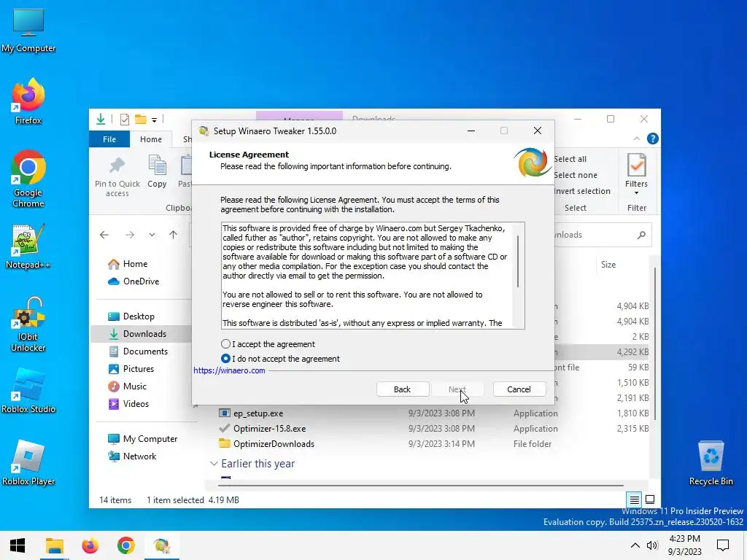Open File Explorer from the taskbar

54,545
